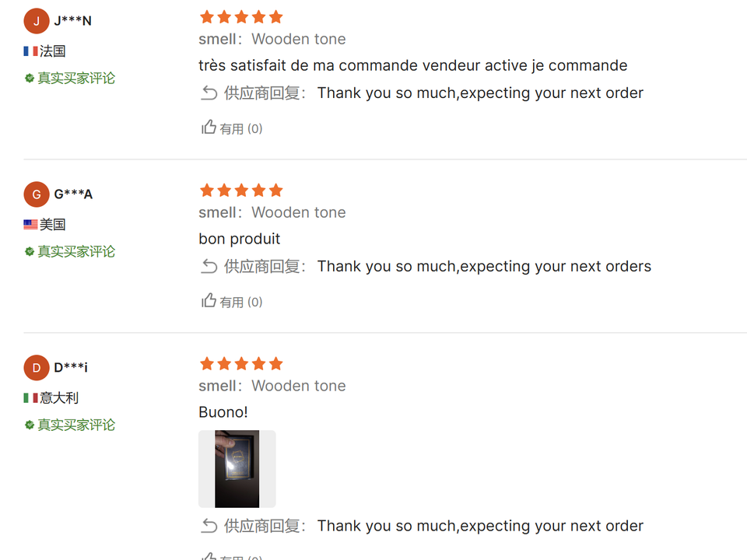This screenshot has width=747, height=560.
Task: Click the Italy flag icon
Action: click(x=30, y=398)
